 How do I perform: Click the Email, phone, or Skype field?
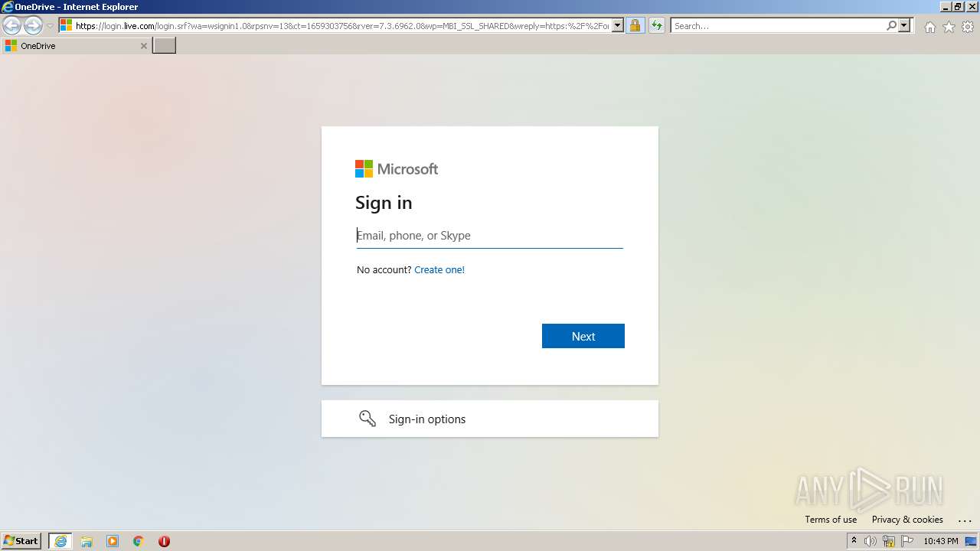(x=490, y=236)
